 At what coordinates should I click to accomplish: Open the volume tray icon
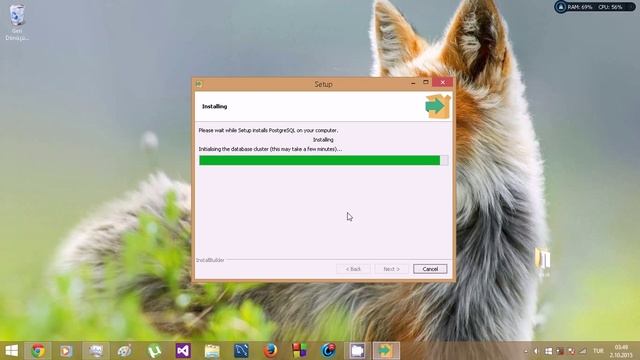[536, 351]
